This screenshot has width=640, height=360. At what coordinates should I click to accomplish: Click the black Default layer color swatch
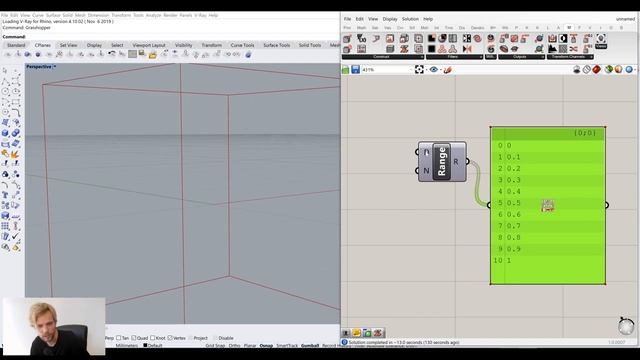point(145,346)
